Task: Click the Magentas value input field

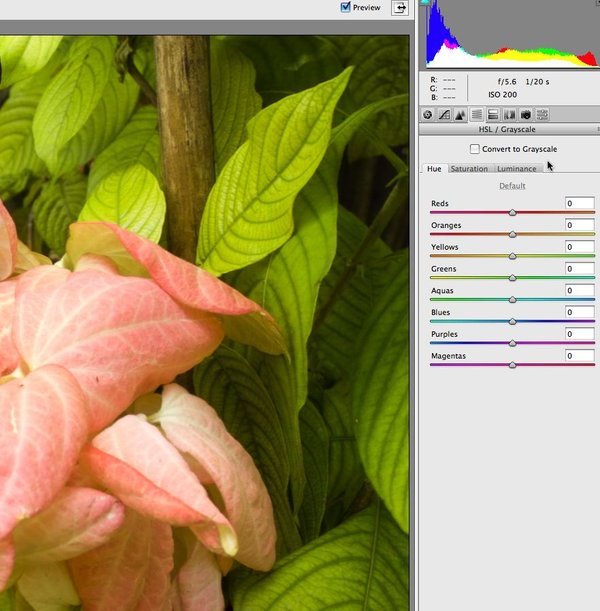Action: tap(580, 356)
